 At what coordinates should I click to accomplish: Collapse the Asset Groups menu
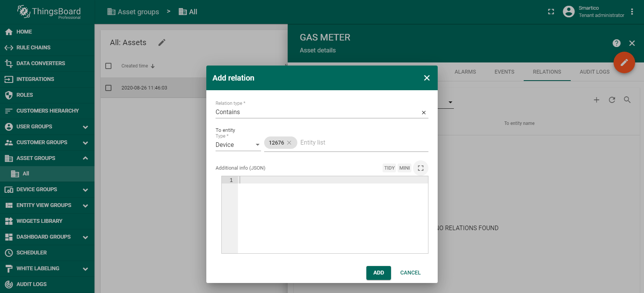pos(85,158)
